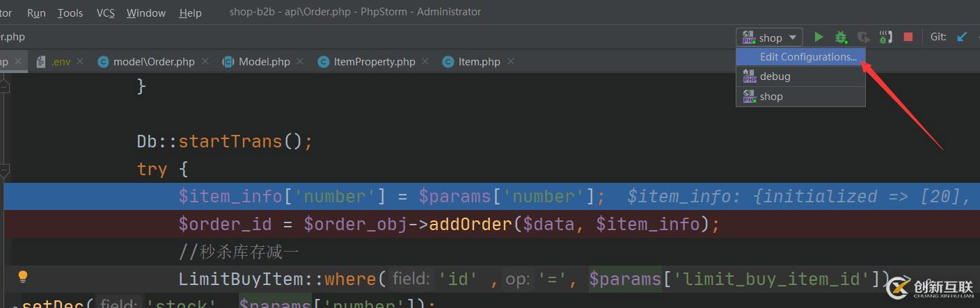Click the Db::startTrans() code line
Viewport: 980px width, 308px height.
[225, 141]
